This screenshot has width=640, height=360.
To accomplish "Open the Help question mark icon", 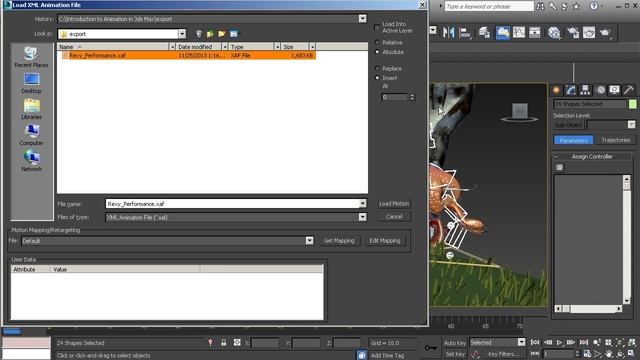I will pos(594,6).
